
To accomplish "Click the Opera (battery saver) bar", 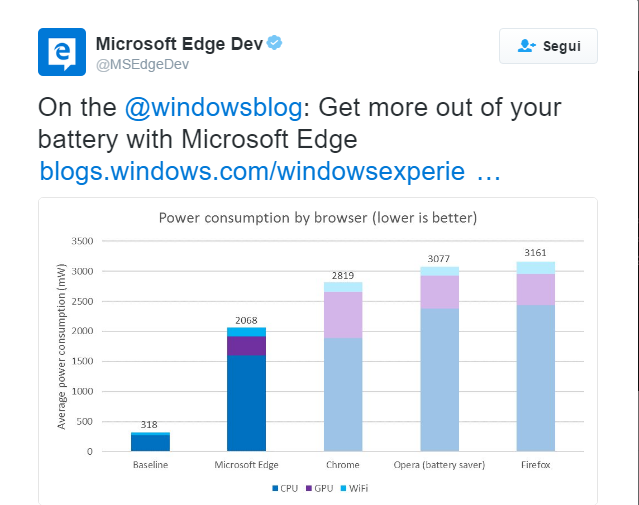I will point(439,360).
